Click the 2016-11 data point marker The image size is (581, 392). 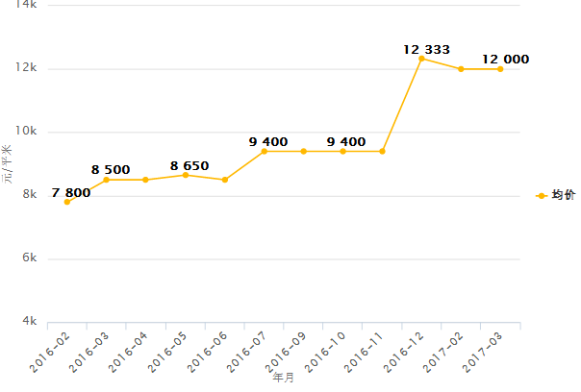pyautogui.click(x=383, y=151)
